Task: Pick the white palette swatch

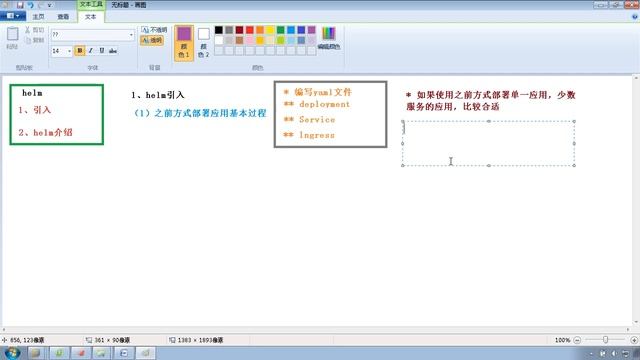Action: [x=219, y=40]
